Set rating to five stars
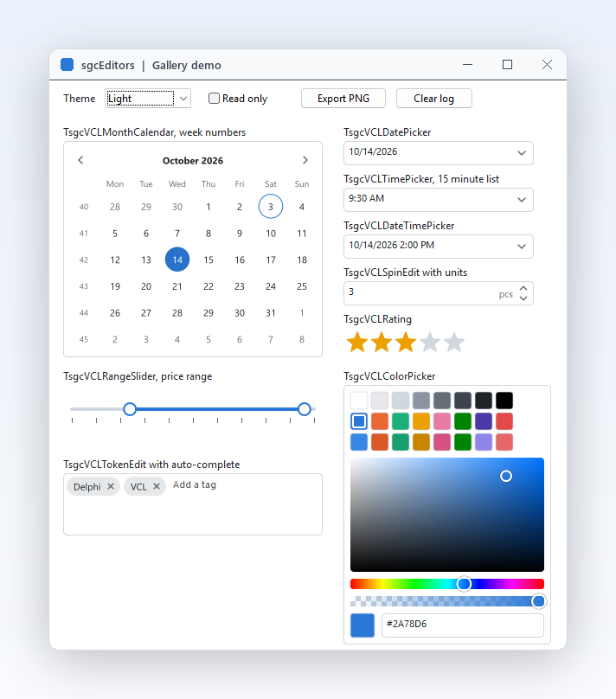 point(454,343)
